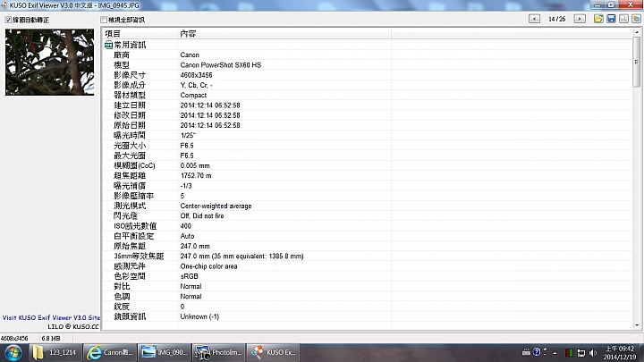Select the white balance 'Auto' value
Viewport: 644px width, 362px height.
[187, 236]
